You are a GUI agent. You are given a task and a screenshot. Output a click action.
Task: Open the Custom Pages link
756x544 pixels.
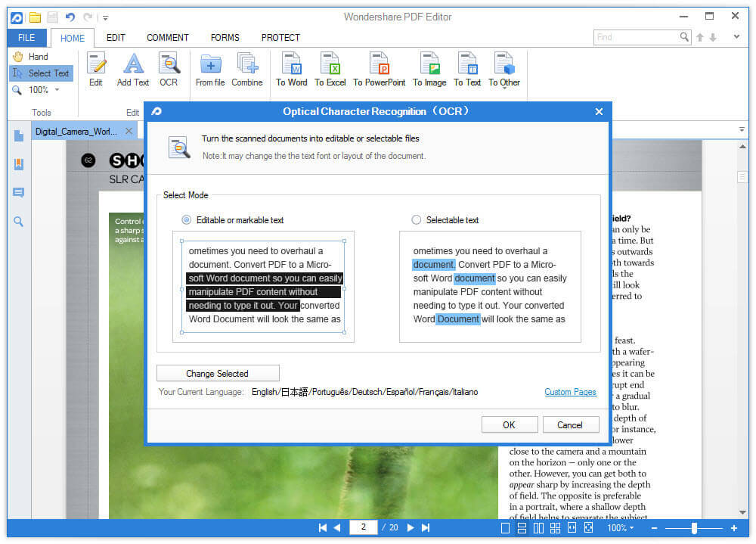570,392
